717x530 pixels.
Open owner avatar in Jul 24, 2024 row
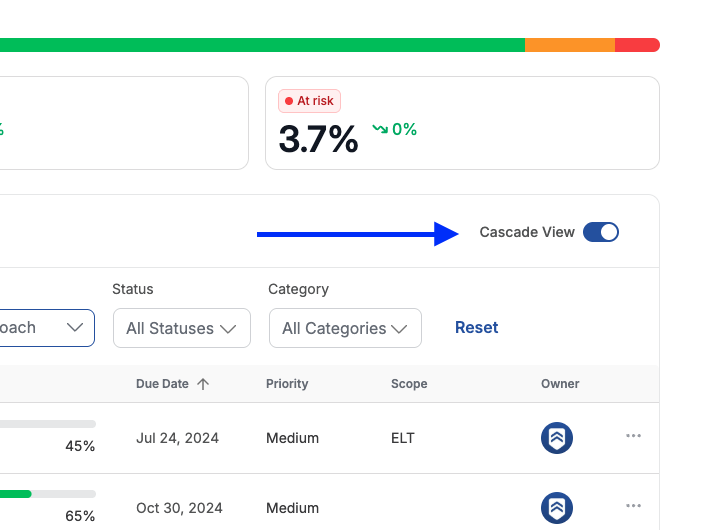coord(556,438)
